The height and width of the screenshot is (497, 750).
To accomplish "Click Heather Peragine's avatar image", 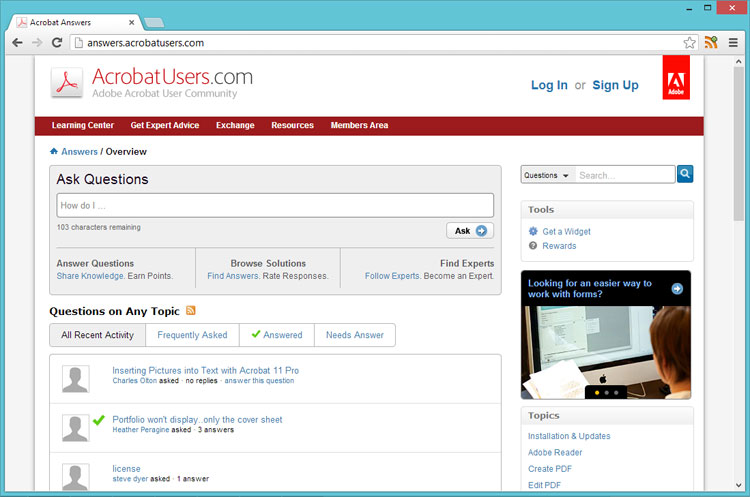I will pos(76,428).
